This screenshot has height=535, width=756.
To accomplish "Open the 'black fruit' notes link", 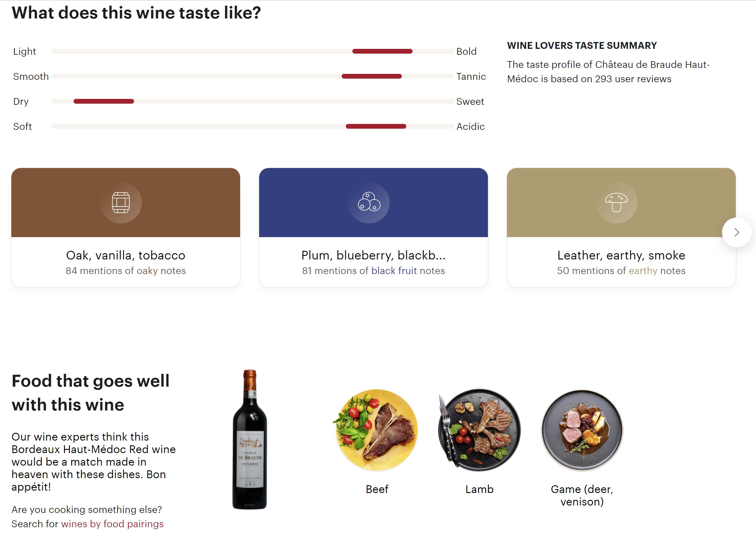I will [394, 271].
